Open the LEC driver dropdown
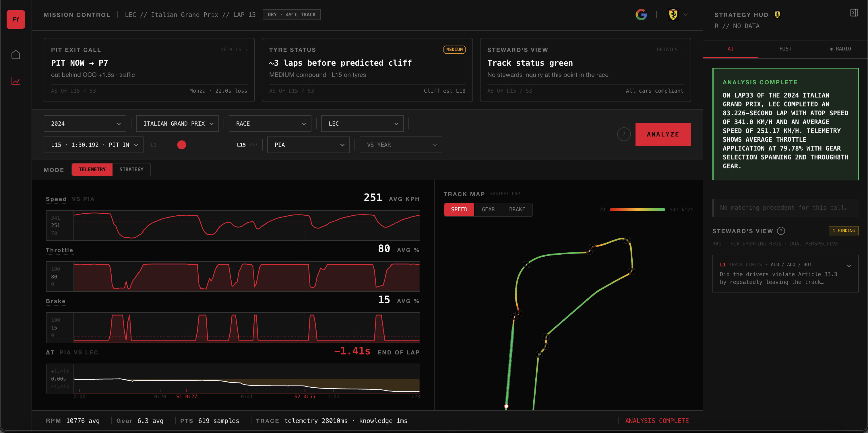Image resolution: width=868 pixels, height=433 pixels. pyautogui.click(x=362, y=124)
